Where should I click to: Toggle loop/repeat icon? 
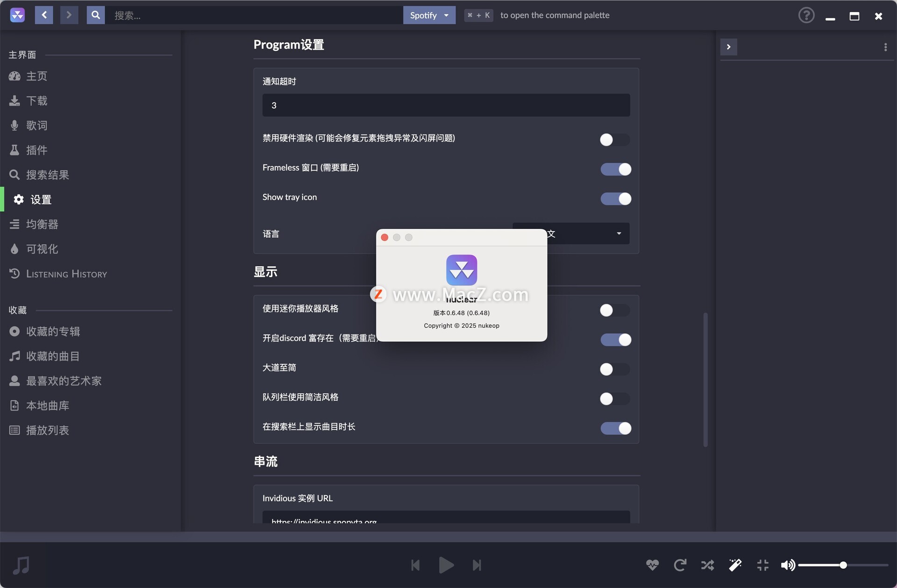(680, 566)
